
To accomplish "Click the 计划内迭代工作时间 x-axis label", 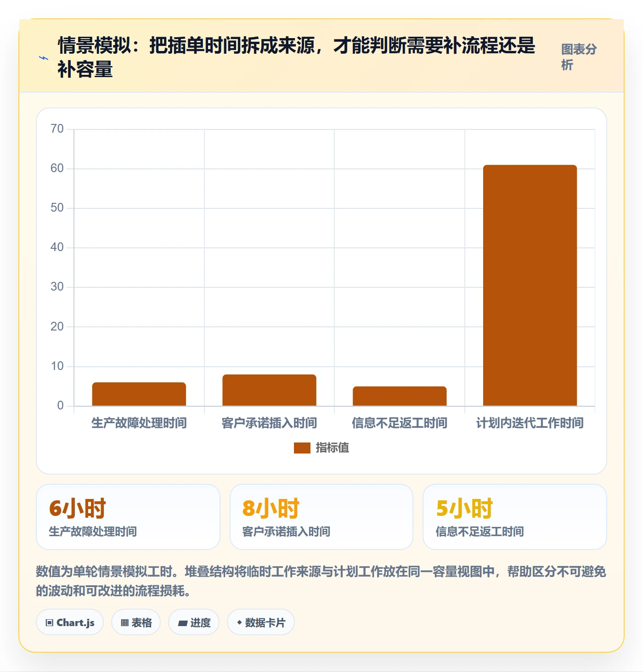I will (530, 423).
